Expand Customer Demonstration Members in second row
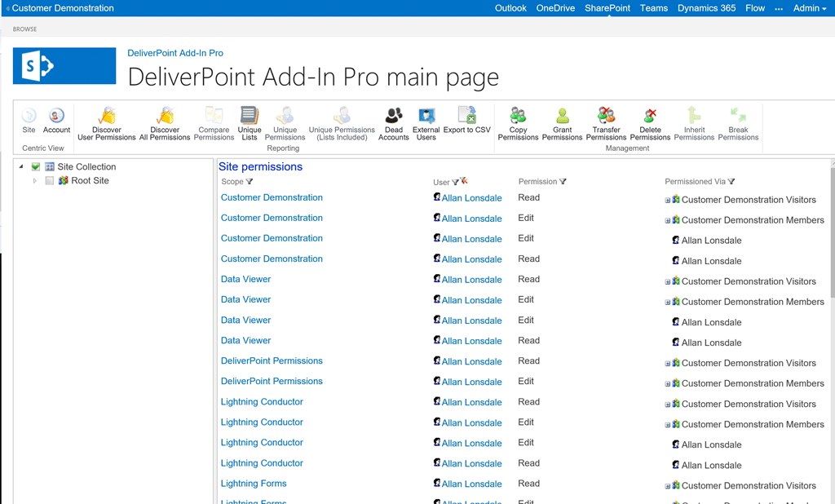This screenshot has width=835, height=504. [667, 220]
